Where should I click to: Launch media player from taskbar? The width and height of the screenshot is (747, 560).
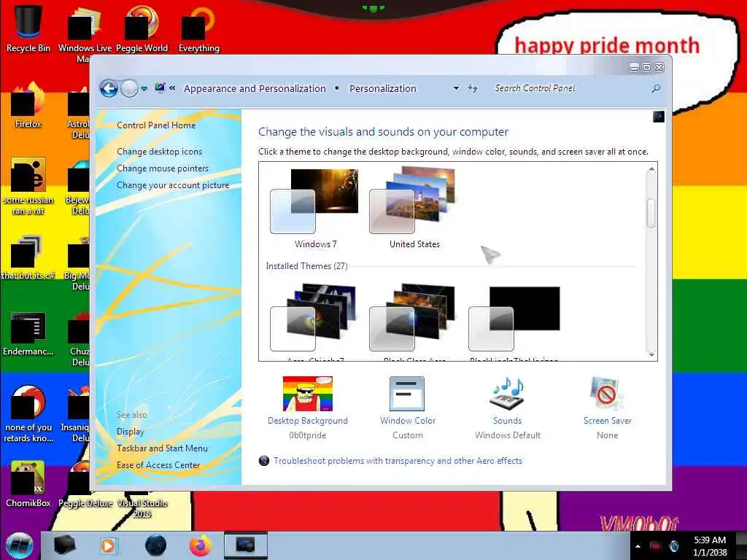tap(108, 545)
